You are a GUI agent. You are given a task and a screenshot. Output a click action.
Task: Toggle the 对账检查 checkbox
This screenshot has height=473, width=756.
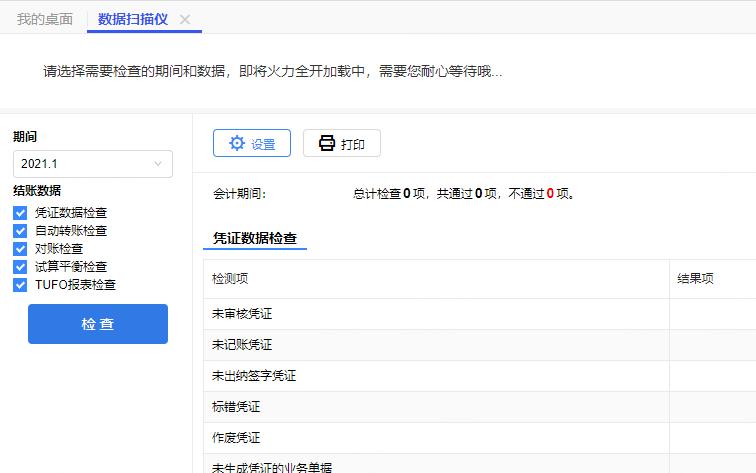pos(20,248)
